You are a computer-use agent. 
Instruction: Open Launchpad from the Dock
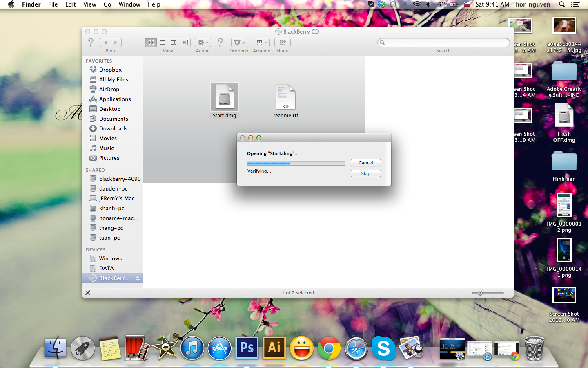tap(82, 348)
